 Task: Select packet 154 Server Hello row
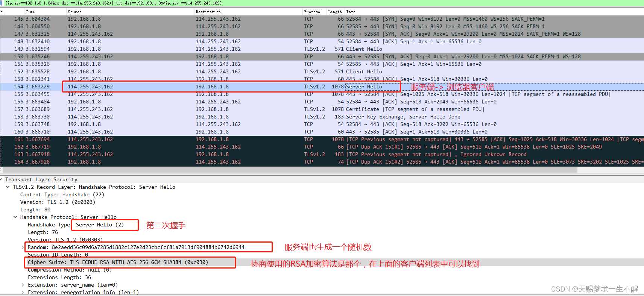click(x=322, y=87)
